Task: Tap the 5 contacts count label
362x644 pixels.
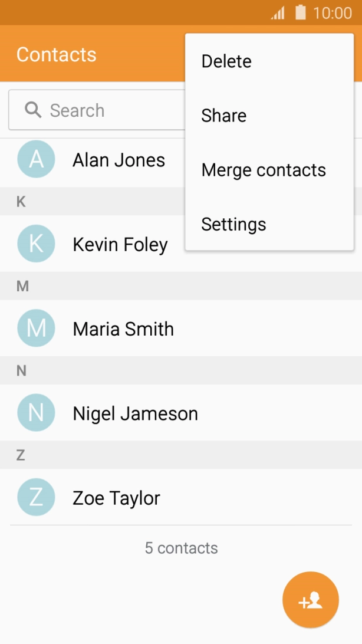Action: point(181,547)
